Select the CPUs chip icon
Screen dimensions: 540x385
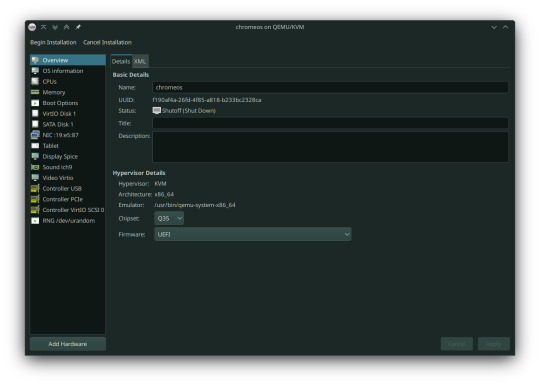pos(35,81)
